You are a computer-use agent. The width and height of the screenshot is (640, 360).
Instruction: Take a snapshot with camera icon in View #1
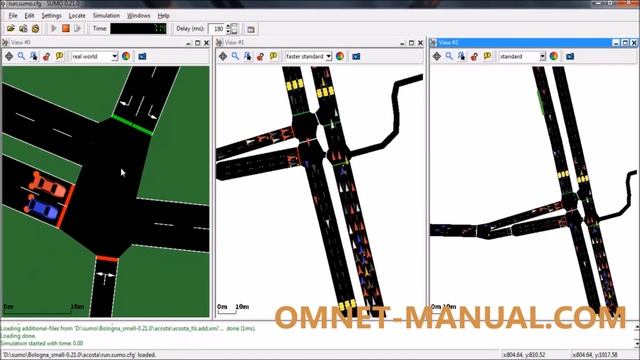click(356, 56)
